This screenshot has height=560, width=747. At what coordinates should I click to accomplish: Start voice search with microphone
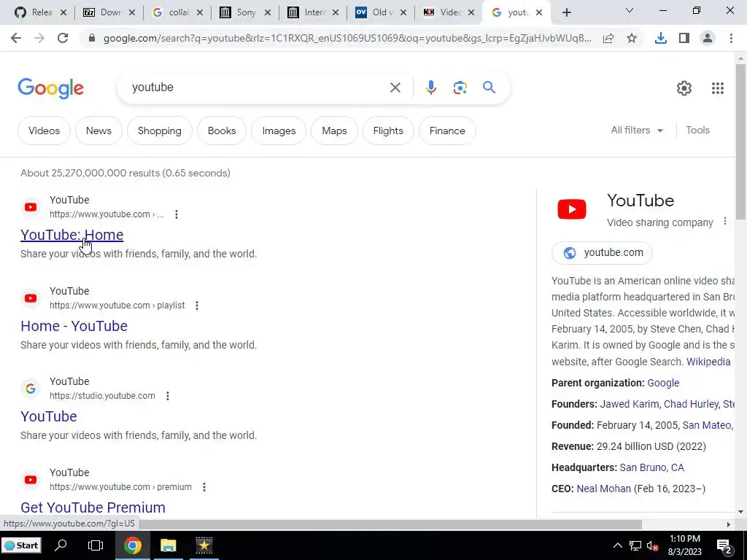point(431,87)
